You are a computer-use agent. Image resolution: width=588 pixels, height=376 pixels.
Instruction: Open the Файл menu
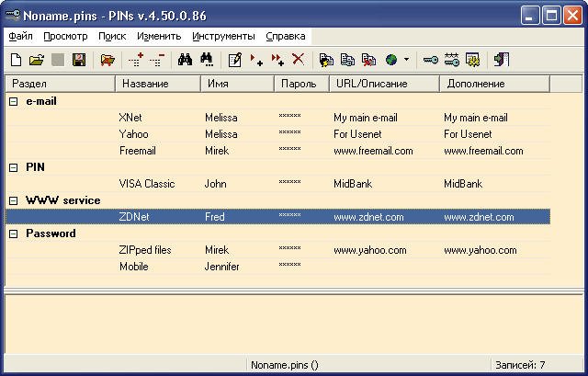(20, 37)
